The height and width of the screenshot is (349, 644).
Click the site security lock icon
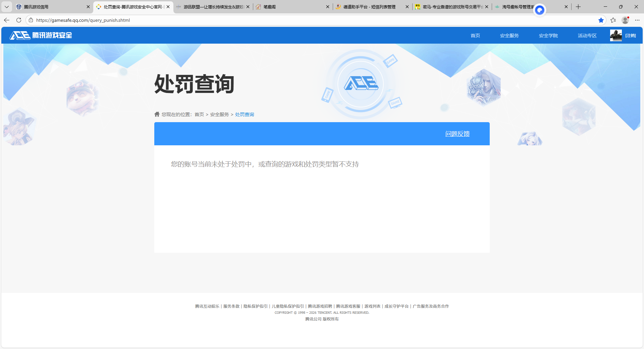[31, 20]
